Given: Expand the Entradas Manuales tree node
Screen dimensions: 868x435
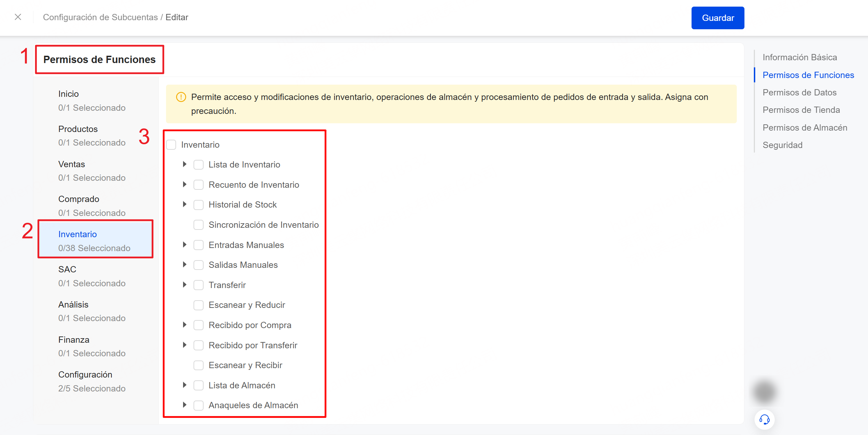Looking at the screenshot, I should point(185,244).
